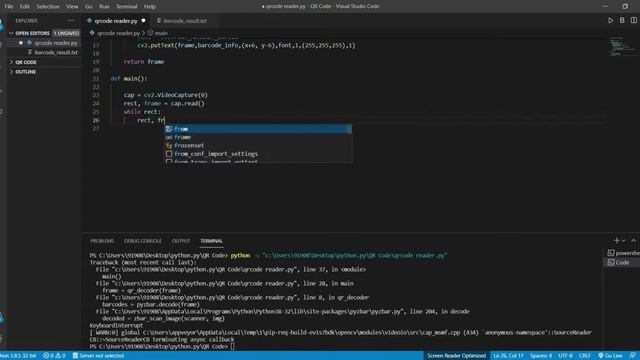This screenshot has width=640, height=360.
Task: Click the main symbol in the breadcrumb
Action: (x=161, y=33)
